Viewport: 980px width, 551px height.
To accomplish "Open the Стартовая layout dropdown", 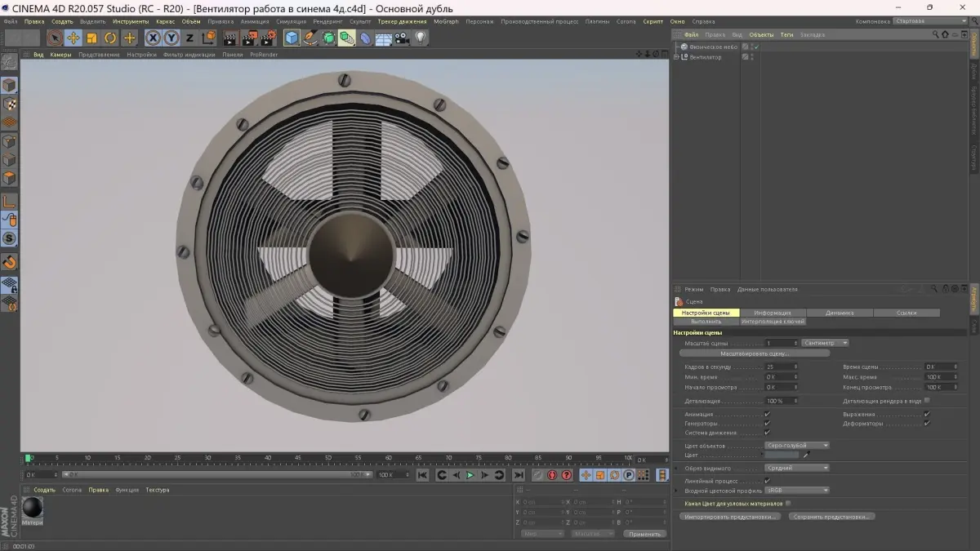I will 931,20.
